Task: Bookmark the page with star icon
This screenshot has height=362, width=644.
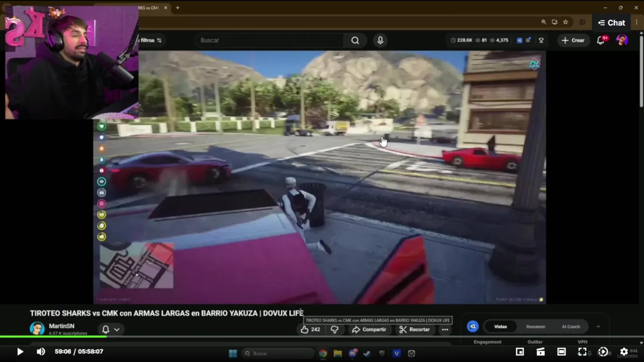Action: tap(566, 22)
